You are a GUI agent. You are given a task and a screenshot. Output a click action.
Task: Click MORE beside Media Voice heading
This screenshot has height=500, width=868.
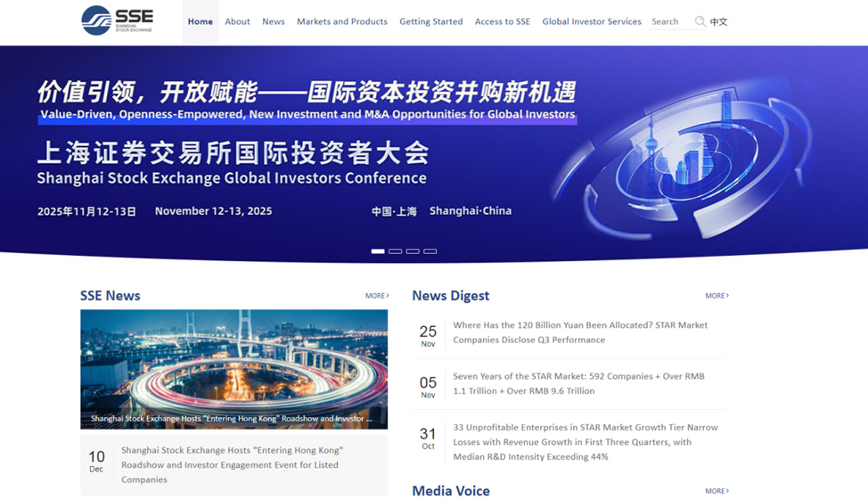point(717,491)
